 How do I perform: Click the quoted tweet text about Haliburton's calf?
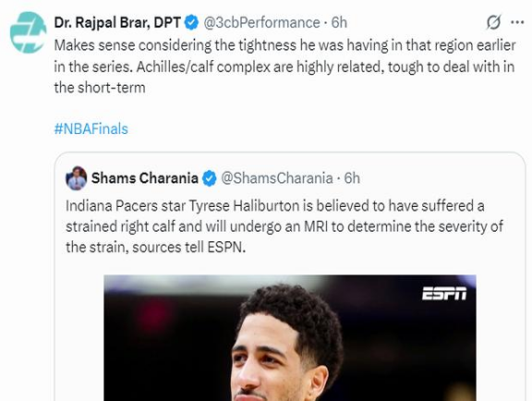(284, 226)
